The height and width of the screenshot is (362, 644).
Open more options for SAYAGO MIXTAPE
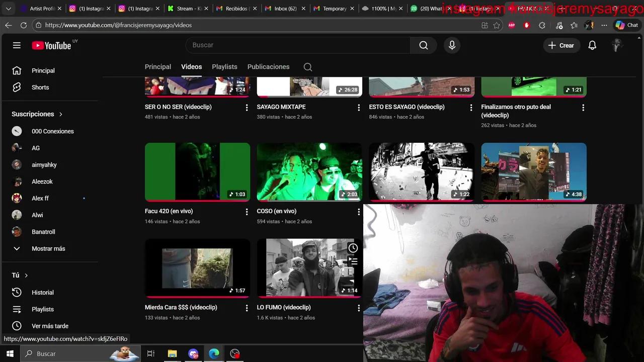pos(359,108)
